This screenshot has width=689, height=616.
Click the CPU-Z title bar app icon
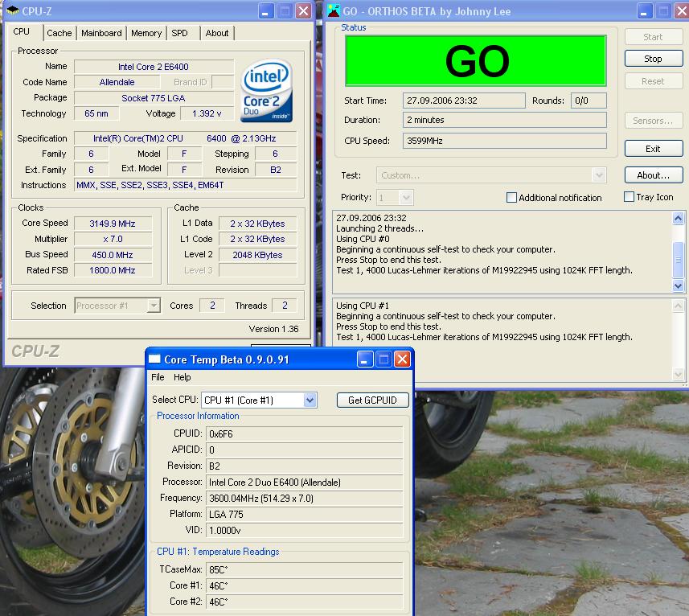[x=13, y=10]
